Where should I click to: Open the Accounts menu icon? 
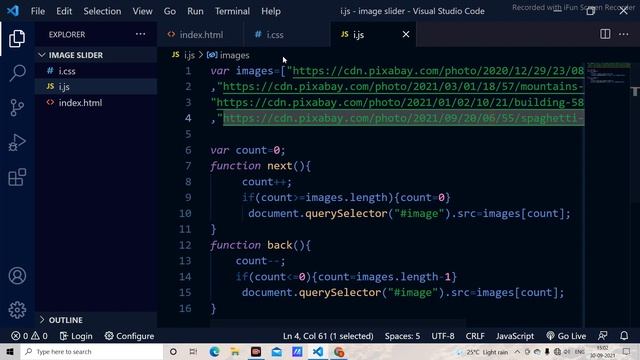pyautogui.click(x=17, y=276)
